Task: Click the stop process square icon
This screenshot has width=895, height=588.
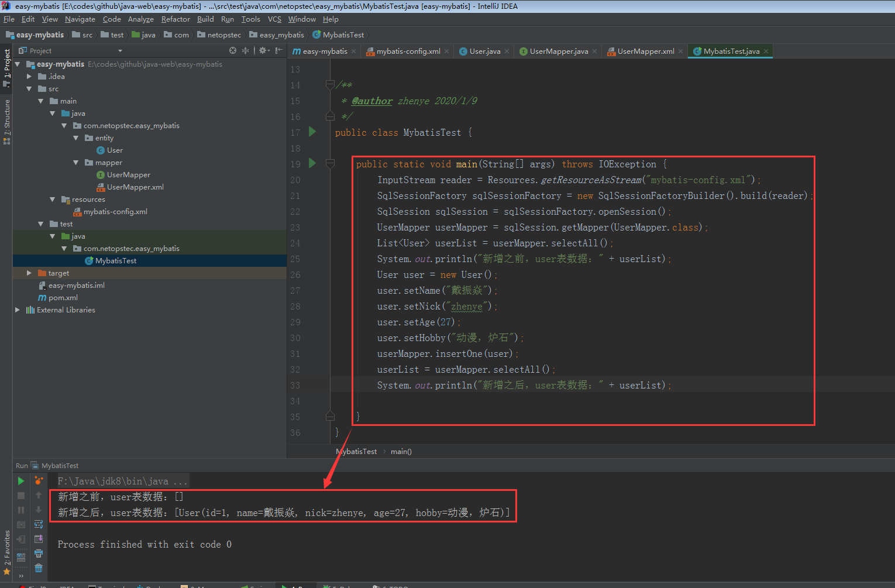Action: pyautogui.click(x=21, y=496)
